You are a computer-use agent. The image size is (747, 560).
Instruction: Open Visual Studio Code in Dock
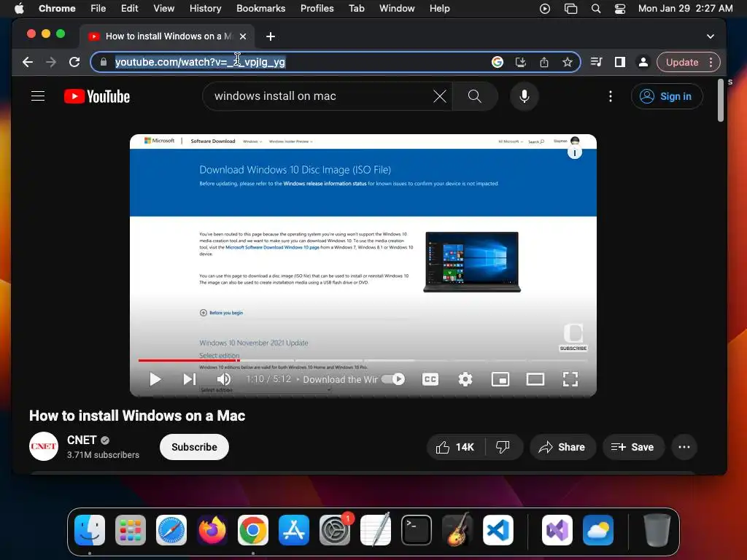(498, 530)
